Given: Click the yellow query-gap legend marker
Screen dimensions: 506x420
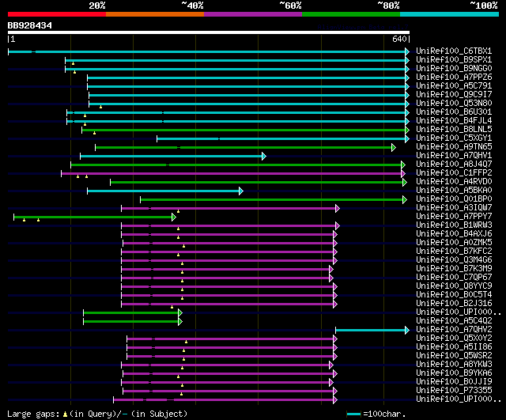Looking at the screenshot, I should [x=65, y=414].
